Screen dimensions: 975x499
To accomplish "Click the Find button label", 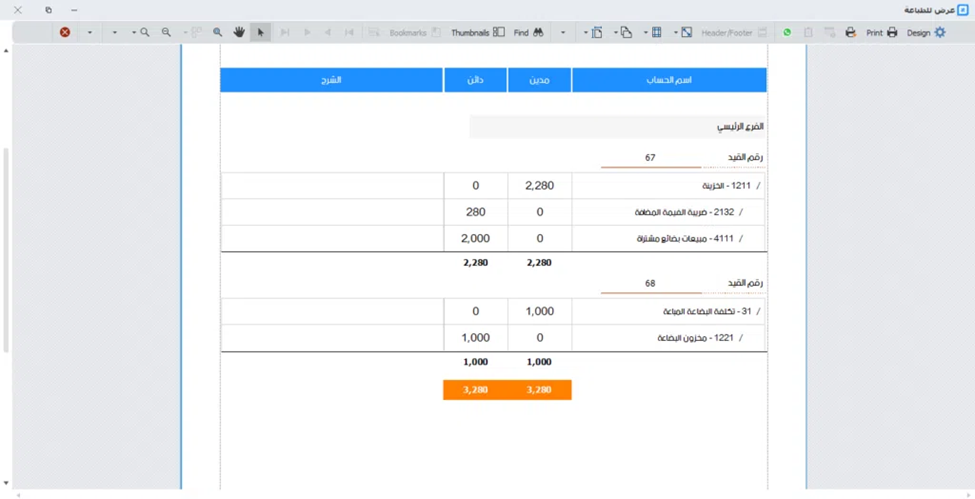I will pos(521,32).
